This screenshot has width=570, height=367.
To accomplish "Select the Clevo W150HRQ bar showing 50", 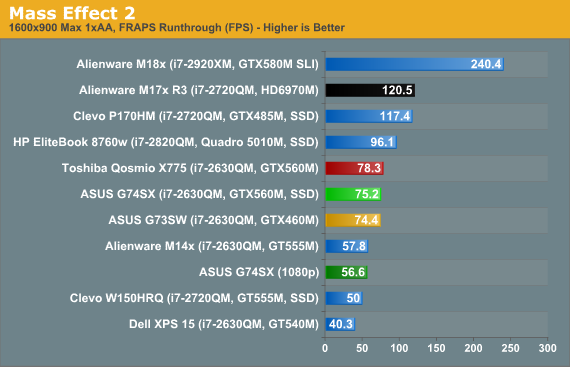I will [344, 298].
